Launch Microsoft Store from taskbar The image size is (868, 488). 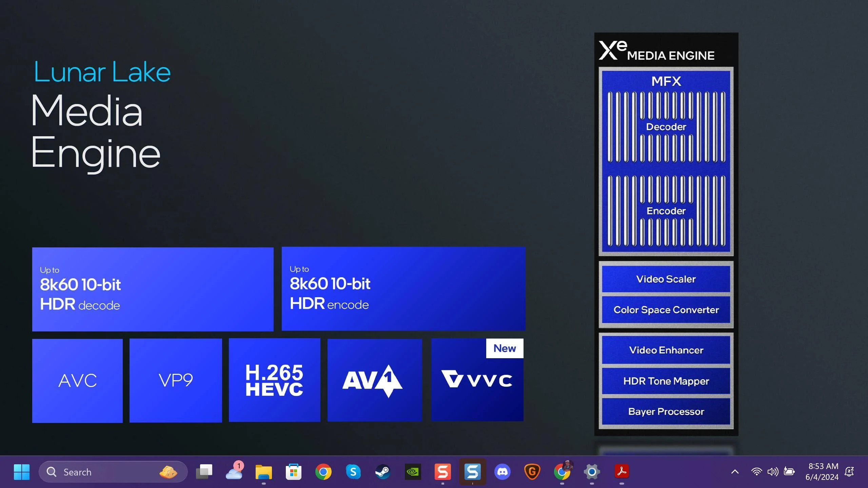294,472
